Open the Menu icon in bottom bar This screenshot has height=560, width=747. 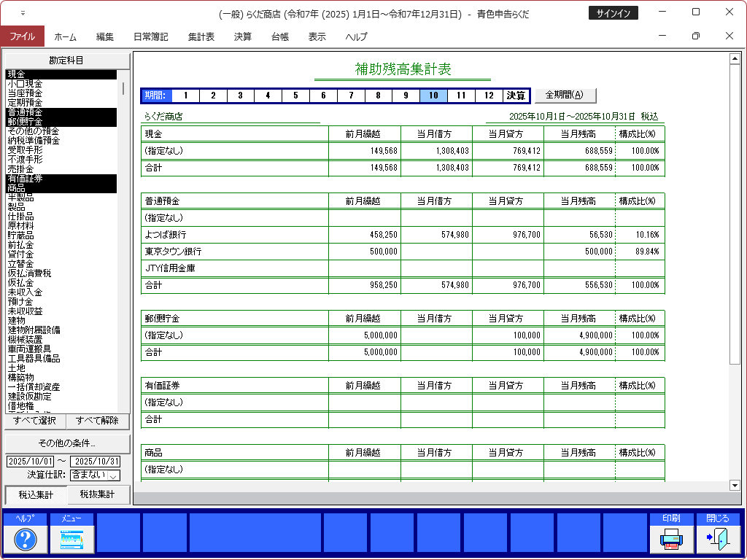click(71, 539)
